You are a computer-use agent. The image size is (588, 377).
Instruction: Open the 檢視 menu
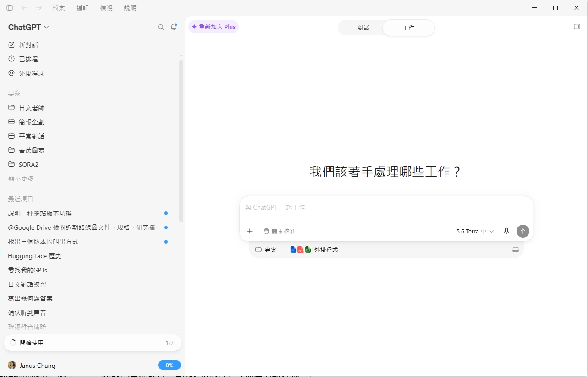[x=106, y=8]
